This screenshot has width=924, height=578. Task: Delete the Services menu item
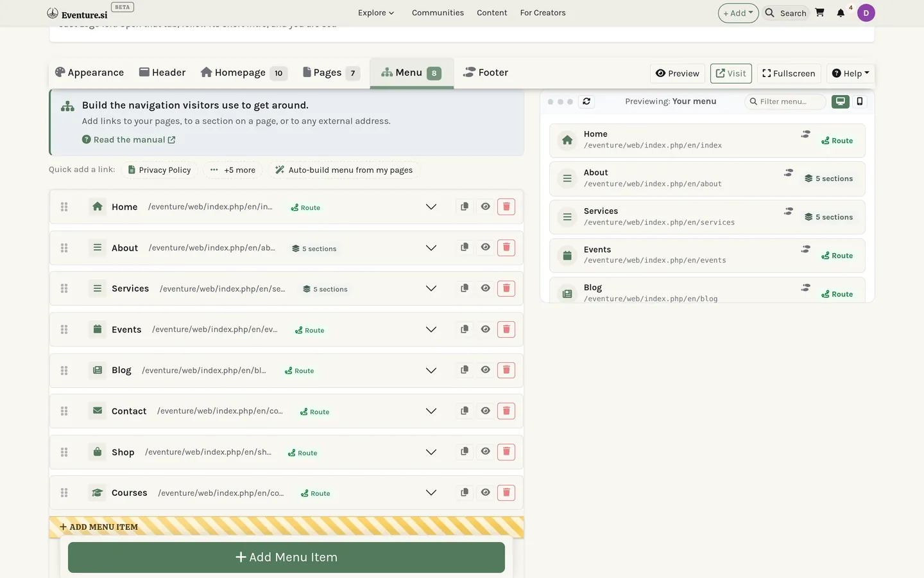pos(506,288)
